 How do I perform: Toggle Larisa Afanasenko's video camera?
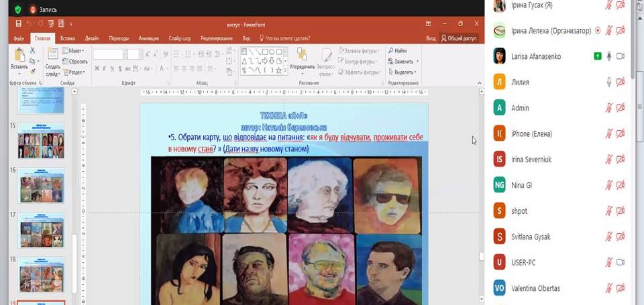621,56
